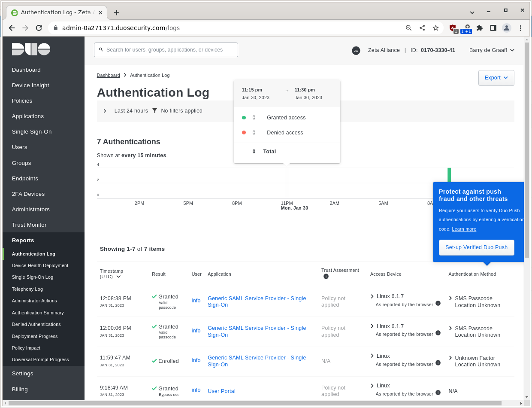
Task: Open Users section
Action: tap(19, 147)
